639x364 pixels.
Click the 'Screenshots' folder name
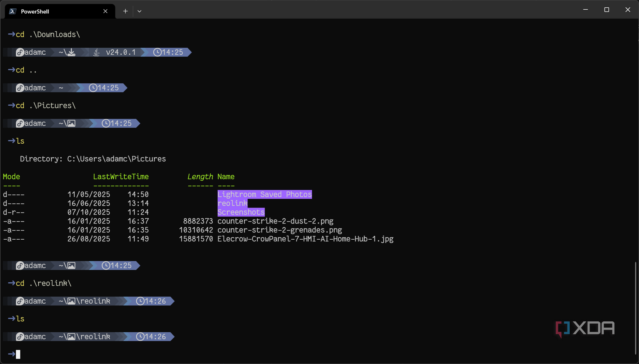241,212
